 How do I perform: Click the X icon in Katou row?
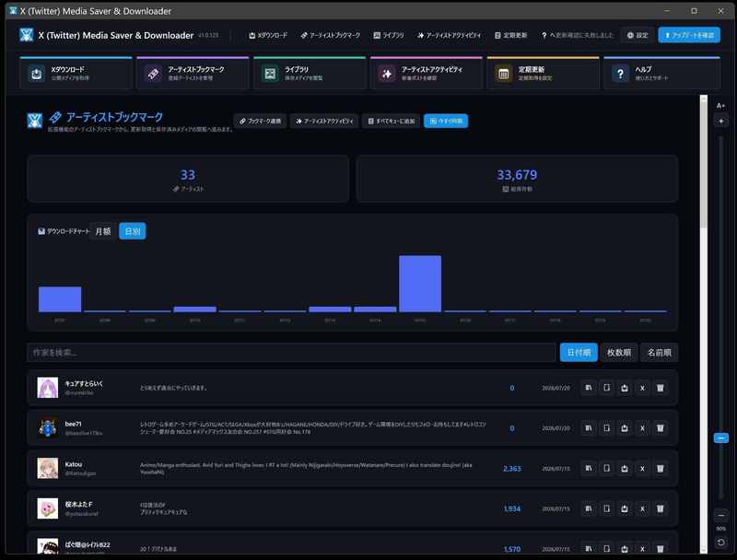(x=642, y=469)
